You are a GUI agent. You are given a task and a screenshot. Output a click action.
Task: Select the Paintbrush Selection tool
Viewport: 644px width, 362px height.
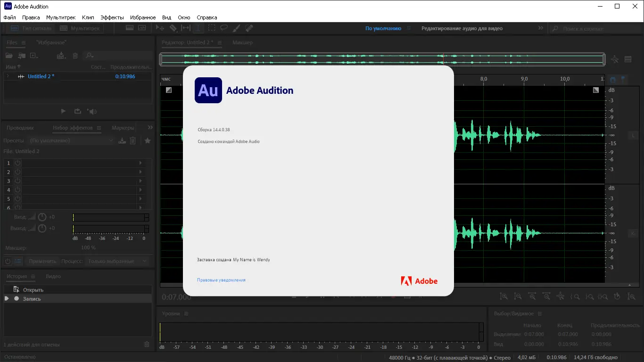(x=237, y=28)
